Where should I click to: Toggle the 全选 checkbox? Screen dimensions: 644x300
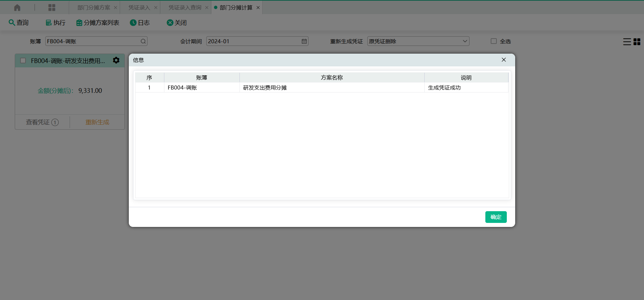(x=494, y=41)
